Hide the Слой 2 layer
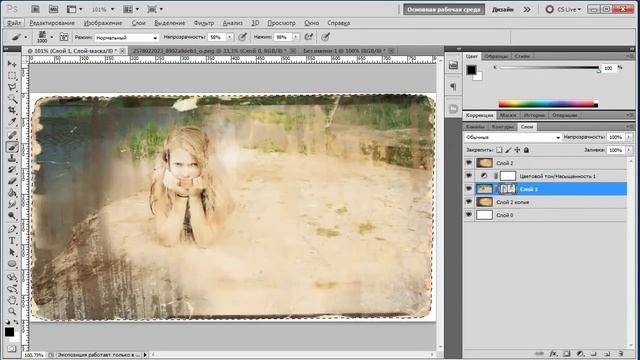Screen dimensions: 640x360 tap(469, 163)
